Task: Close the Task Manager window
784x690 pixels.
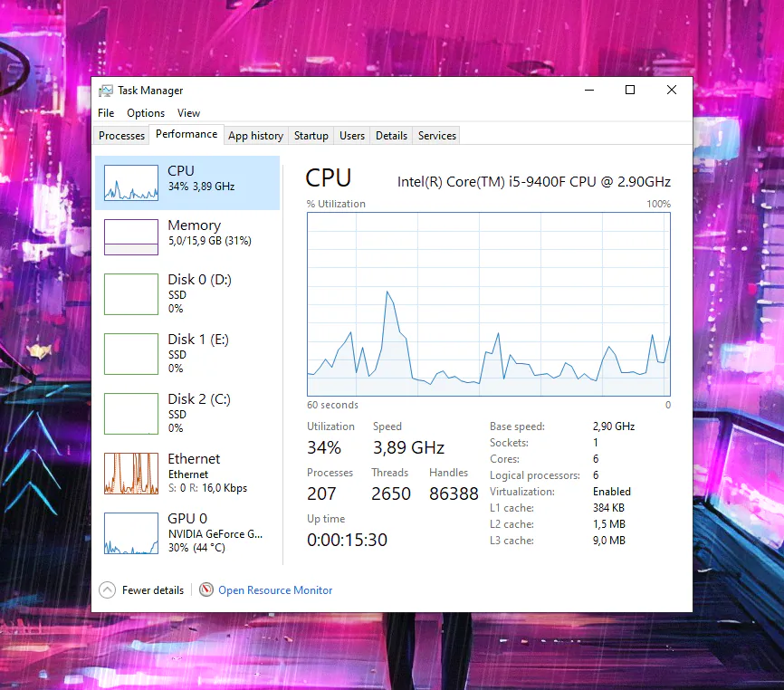Action: (672, 90)
